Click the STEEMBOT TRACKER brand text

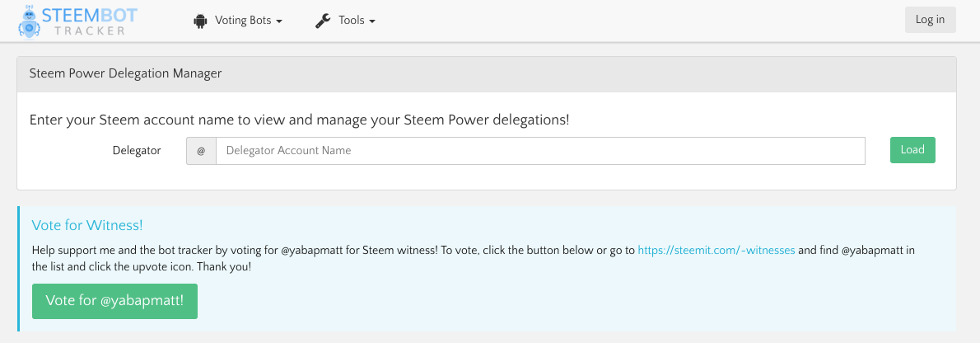[90, 21]
